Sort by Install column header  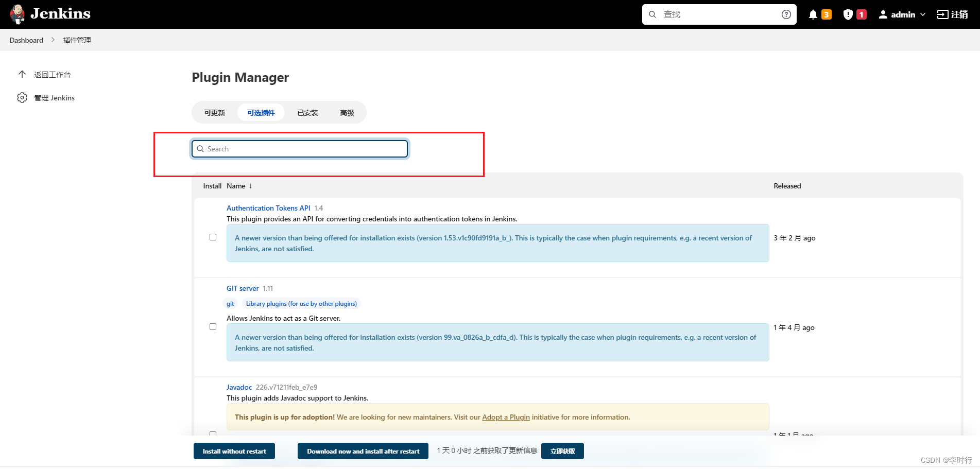[x=212, y=186]
